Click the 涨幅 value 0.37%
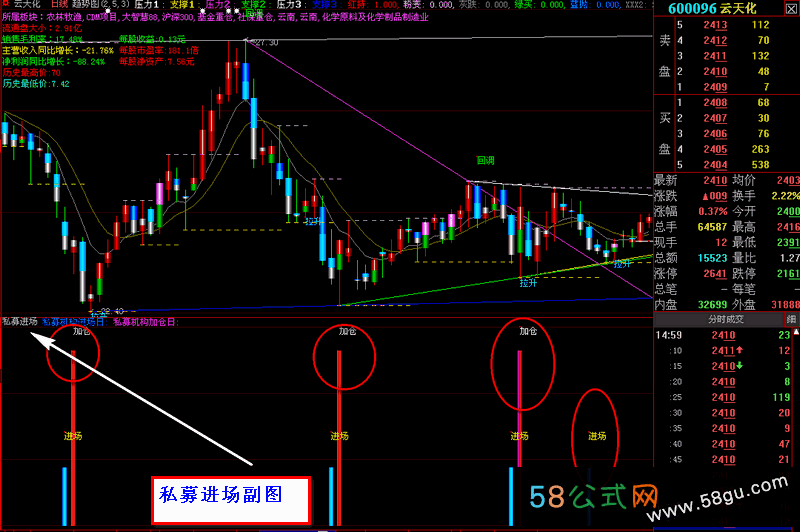The image size is (800, 532). point(713,211)
